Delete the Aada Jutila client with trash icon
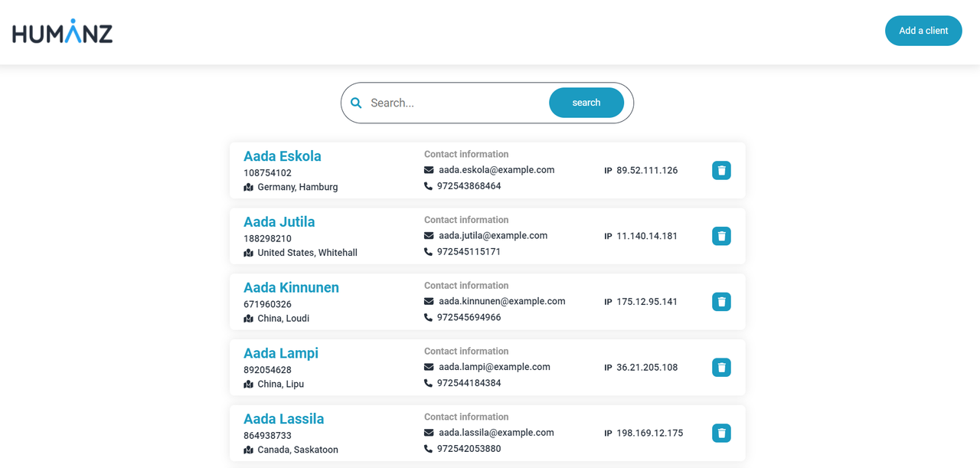 tap(721, 236)
